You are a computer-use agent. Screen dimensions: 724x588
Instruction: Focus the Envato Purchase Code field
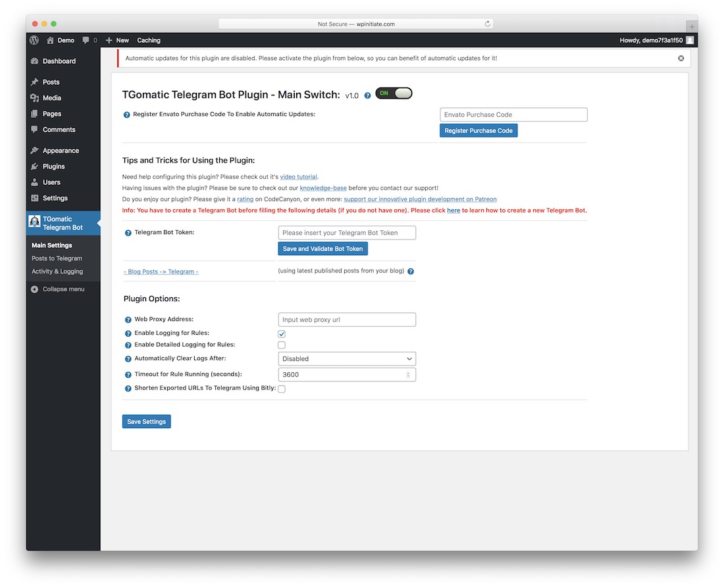pos(513,114)
